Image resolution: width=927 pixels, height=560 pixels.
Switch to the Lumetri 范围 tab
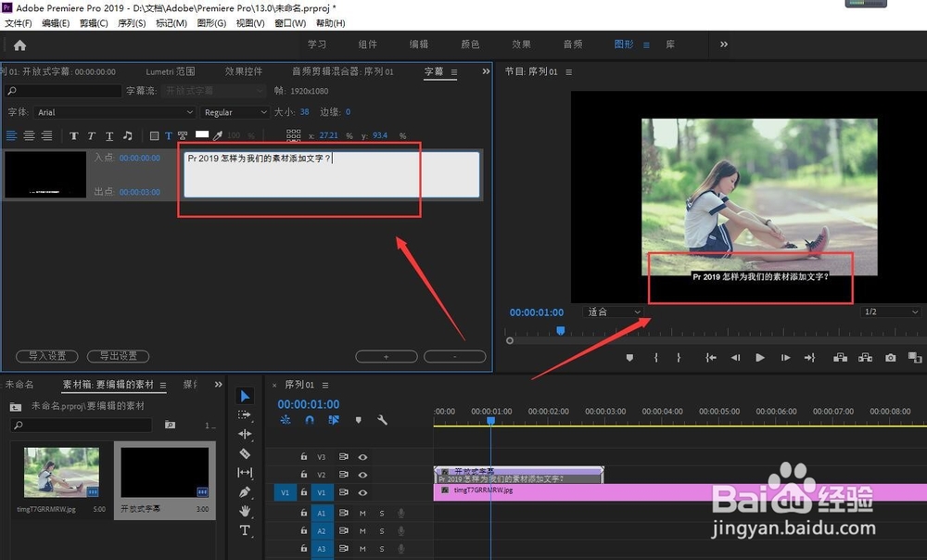[170, 70]
